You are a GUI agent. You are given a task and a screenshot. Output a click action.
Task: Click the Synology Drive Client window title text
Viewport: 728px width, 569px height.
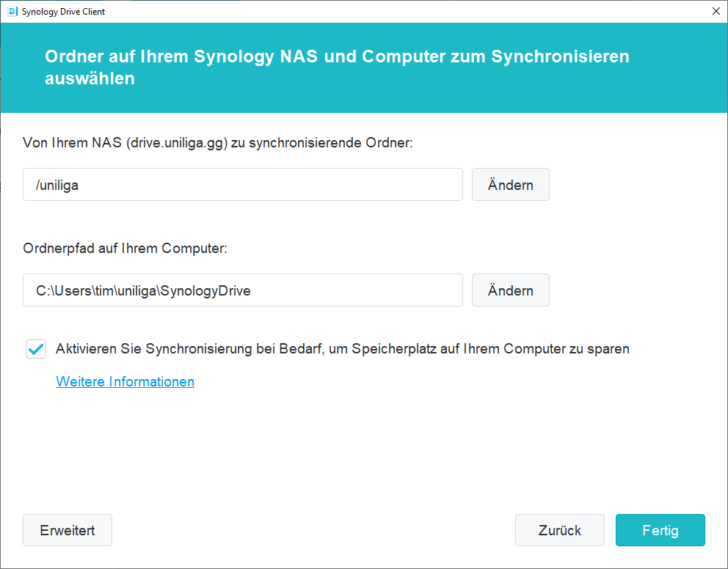[x=64, y=12]
